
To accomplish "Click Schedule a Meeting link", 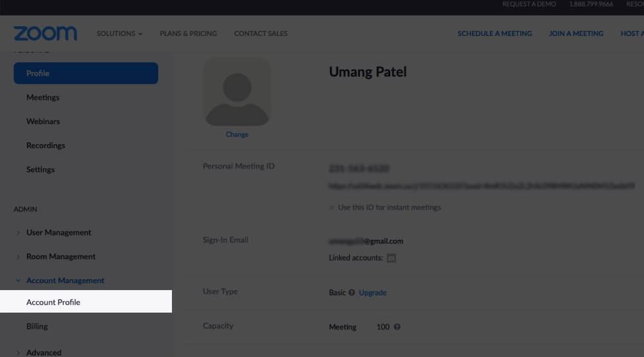I will coord(495,33).
